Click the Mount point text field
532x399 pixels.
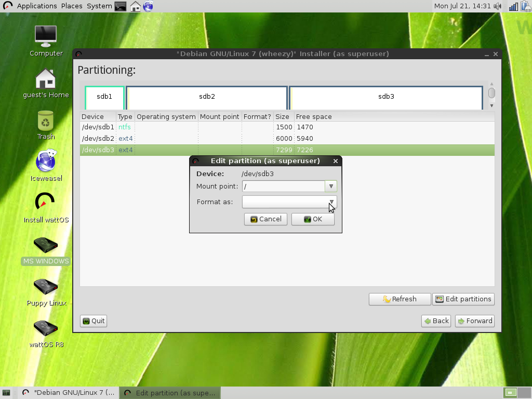pyautogui.click(x=284, y=187)
